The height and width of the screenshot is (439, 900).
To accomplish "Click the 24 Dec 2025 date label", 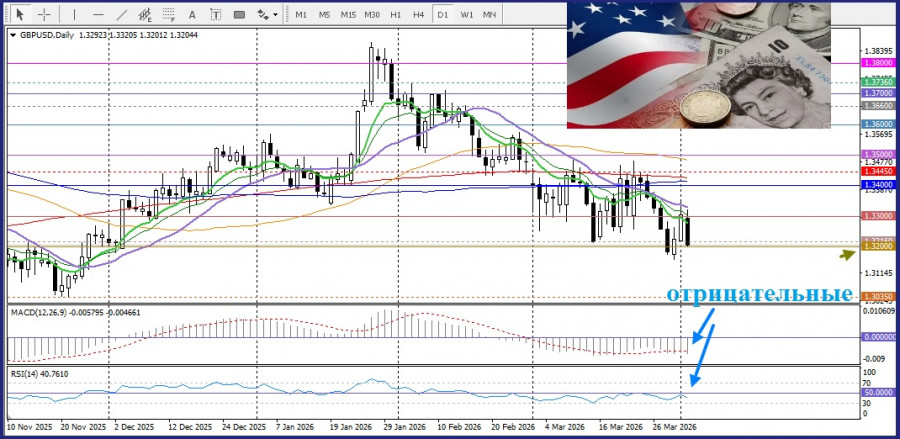I will [x=244, y=428].
